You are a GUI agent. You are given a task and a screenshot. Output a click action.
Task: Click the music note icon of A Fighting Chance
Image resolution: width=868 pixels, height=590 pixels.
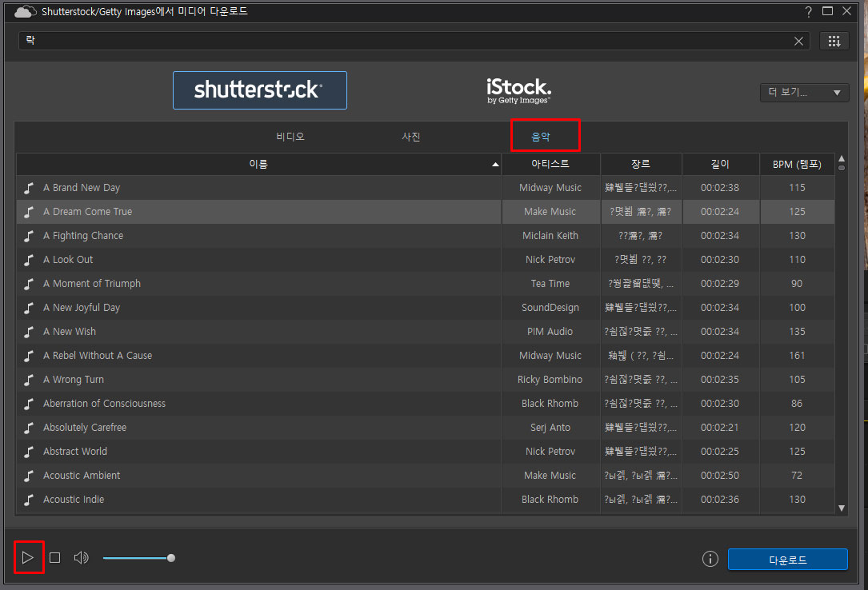pos(29,237)
